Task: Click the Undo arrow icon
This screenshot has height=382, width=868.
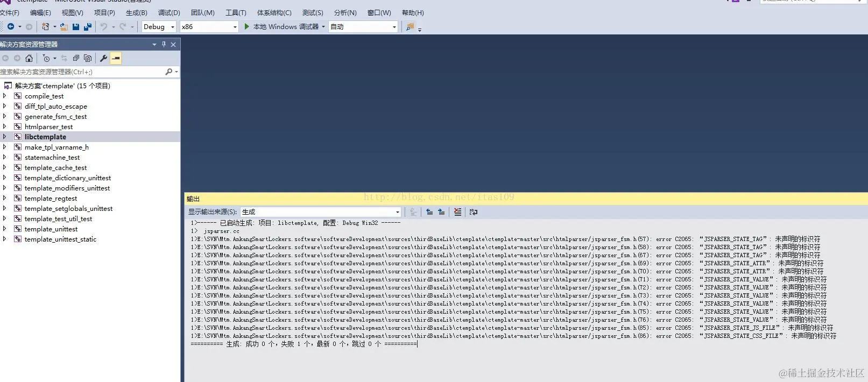Action: (104, 26)
